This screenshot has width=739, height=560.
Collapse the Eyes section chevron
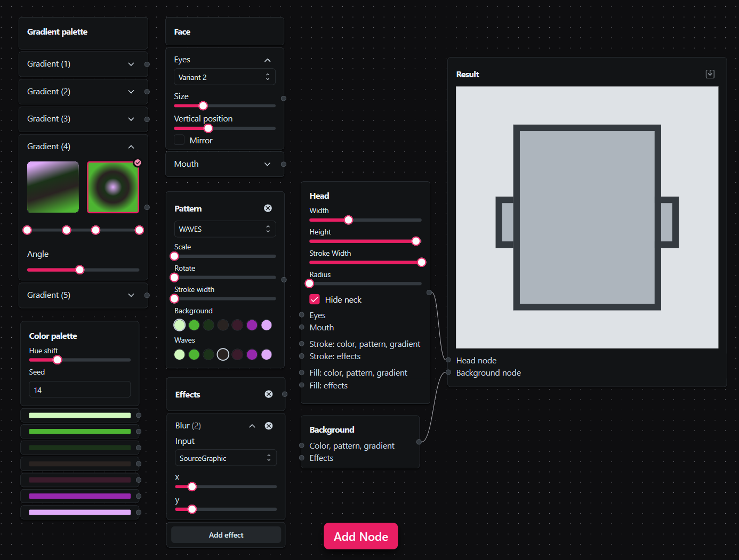click(x=268, y=60)
